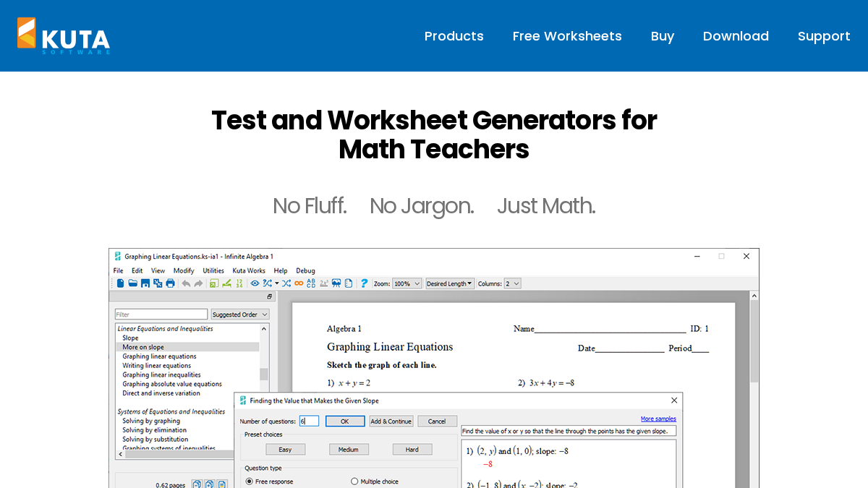Click the Redo arrow icon
Screen dimensions: 868x488
198,283
